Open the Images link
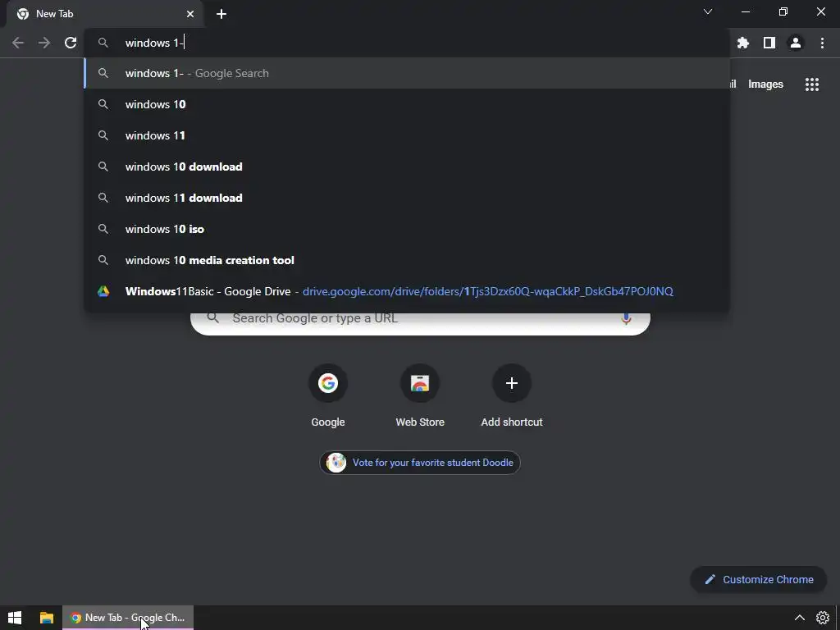Screen dimensions: 840x630 click(x=765, y=84)
